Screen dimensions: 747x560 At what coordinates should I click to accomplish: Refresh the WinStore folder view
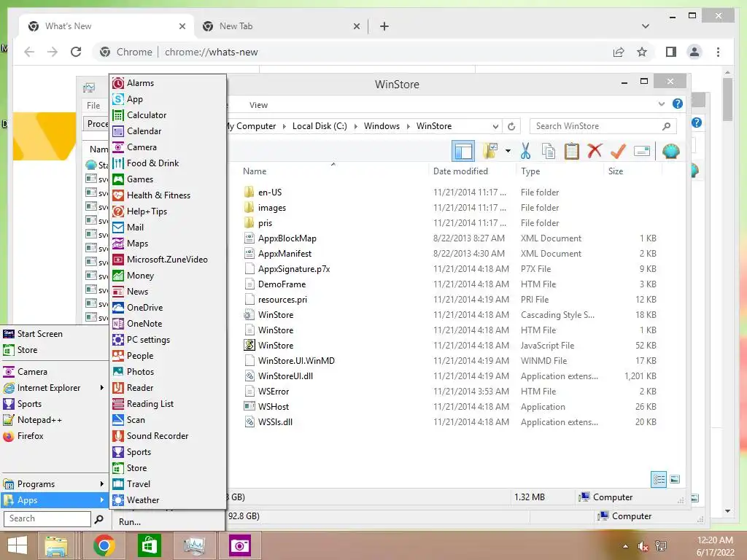click(511, 127)
